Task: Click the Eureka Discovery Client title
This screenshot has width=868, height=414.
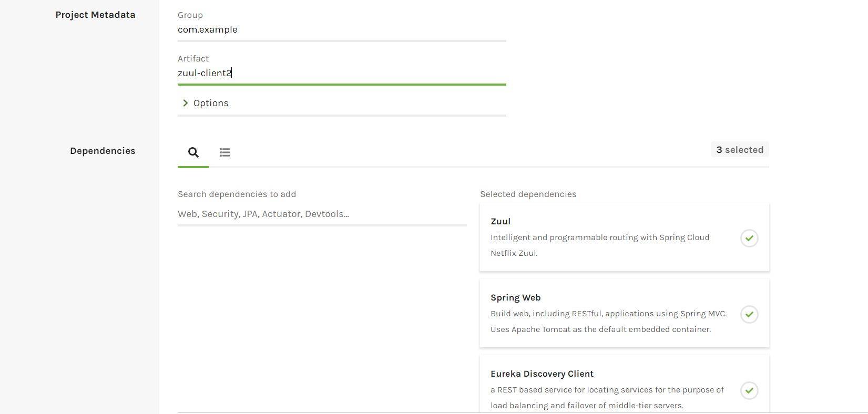Action: [x=542, y=374]
